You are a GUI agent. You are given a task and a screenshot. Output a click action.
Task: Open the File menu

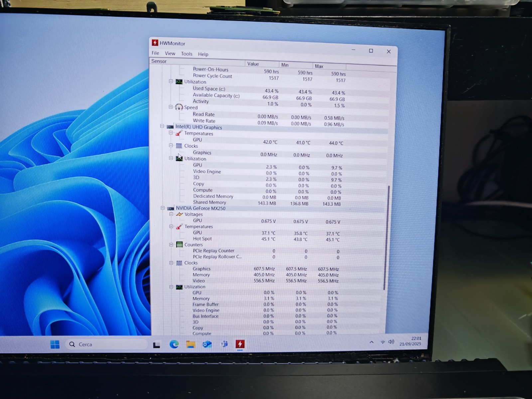[155, 53]
